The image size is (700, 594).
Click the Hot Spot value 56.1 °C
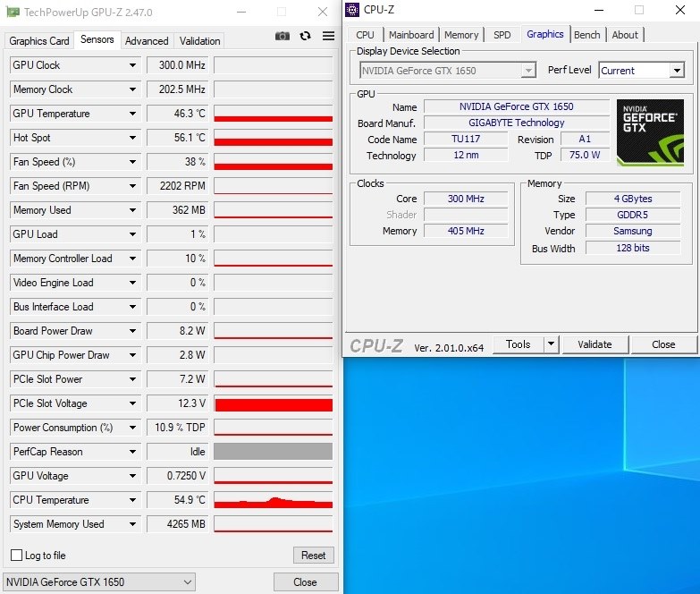(178, 138)
